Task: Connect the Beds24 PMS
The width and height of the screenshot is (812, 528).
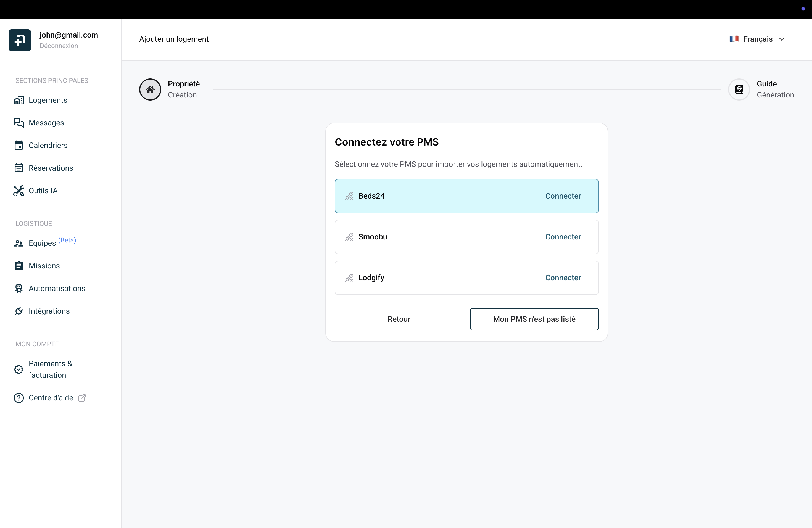Action: coord(563,196)
